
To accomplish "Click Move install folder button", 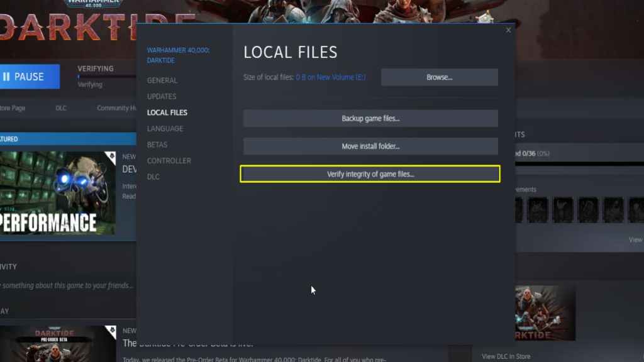I will [x=370, y=146].
